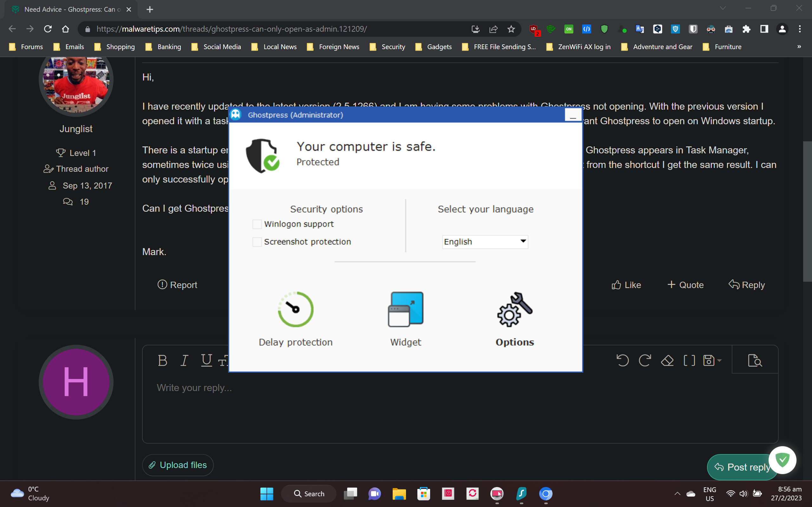
Task: Click the Widget icon in Ghostpress
Action: pyautogui.click(x=405, y=310)
